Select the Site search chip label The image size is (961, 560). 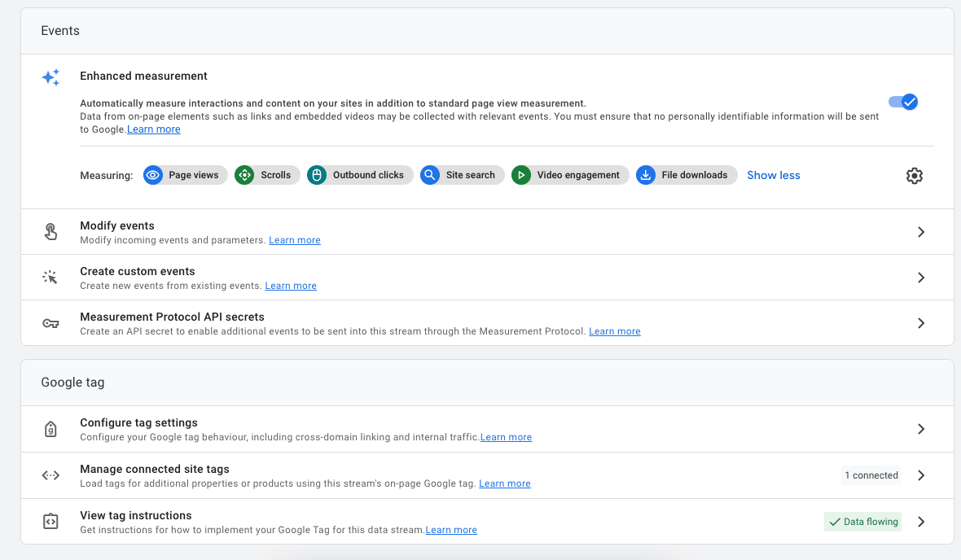point(471,175)
